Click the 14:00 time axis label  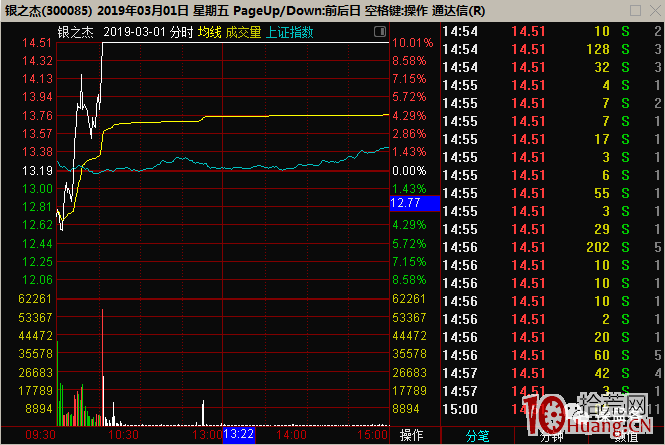291,435
